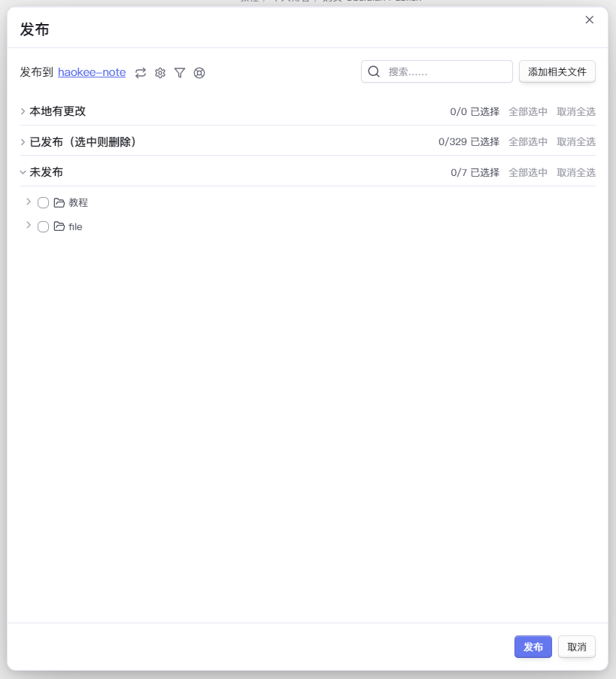
Task: Collapse the 未发布 section
Action: coord(23,172)
